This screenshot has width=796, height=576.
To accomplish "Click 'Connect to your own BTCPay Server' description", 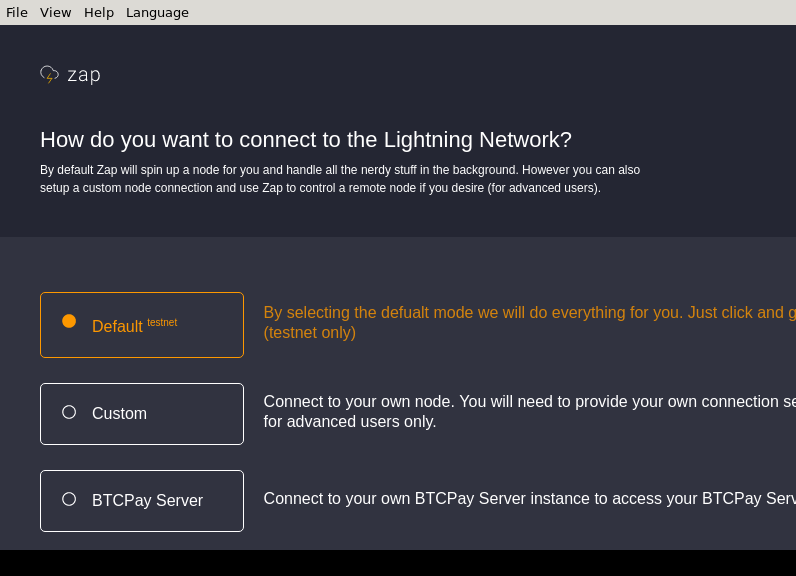I will click(529, 498).
